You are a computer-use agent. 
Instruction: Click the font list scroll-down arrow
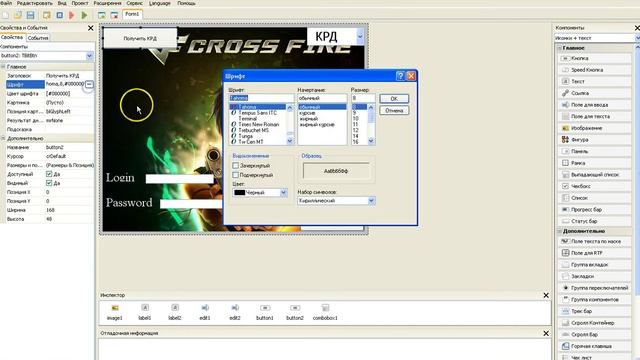pyautogui.click(x=290, y=141)
